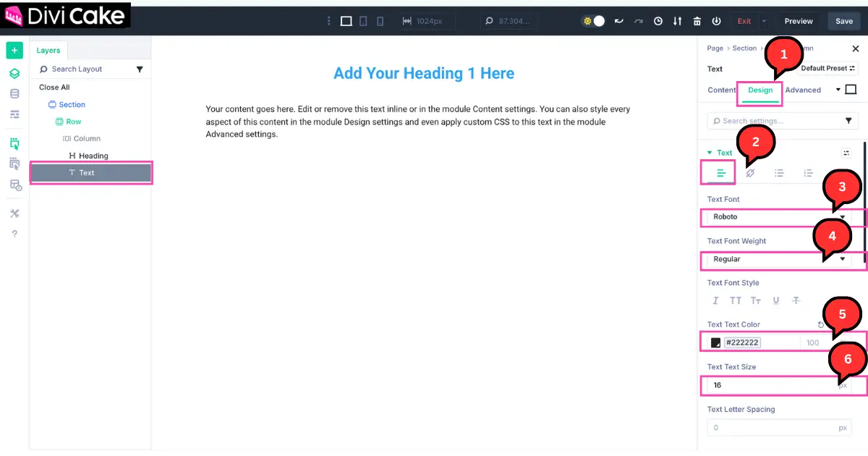Toggle underline font style
Viewport: 868px width, 456px height.
776,300
